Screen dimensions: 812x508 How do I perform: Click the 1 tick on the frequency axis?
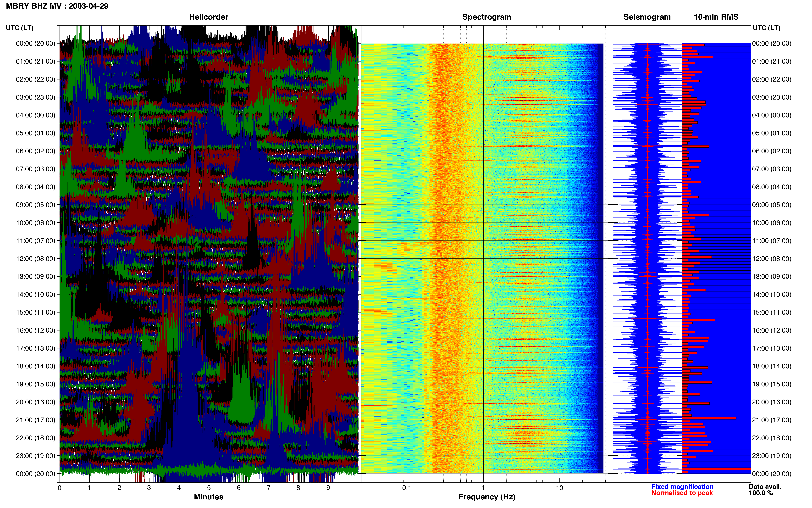tap(483, 487)
